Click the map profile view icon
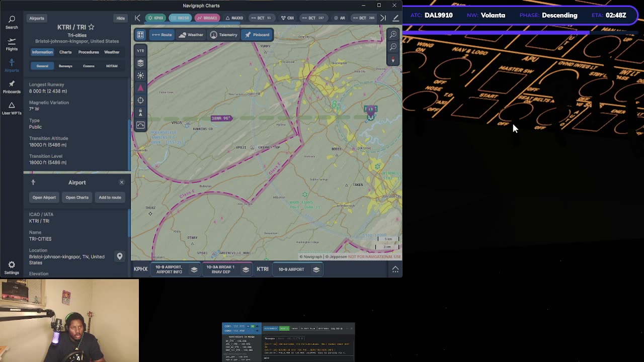Image resolution: width=644 pixels, height=362 pixels. (140, 125)
